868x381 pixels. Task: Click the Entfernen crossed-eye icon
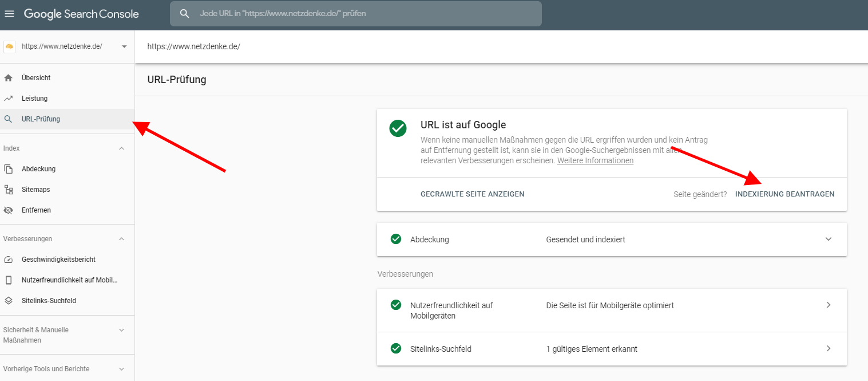8,210
